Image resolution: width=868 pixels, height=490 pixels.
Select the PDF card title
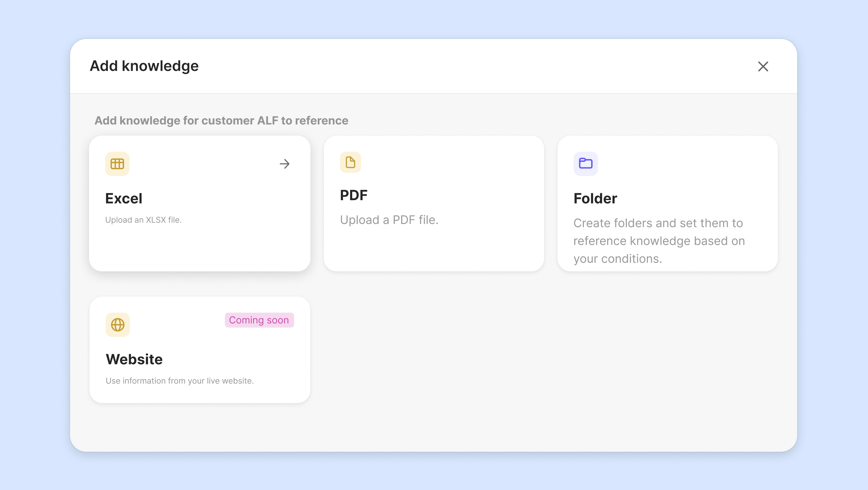pyautogui.click(x=354, y=195)
